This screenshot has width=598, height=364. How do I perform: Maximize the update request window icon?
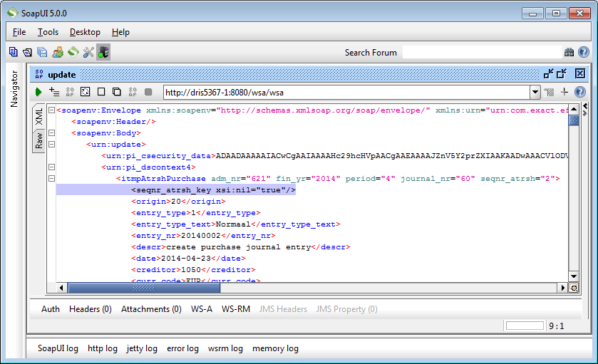click(562, 73)
